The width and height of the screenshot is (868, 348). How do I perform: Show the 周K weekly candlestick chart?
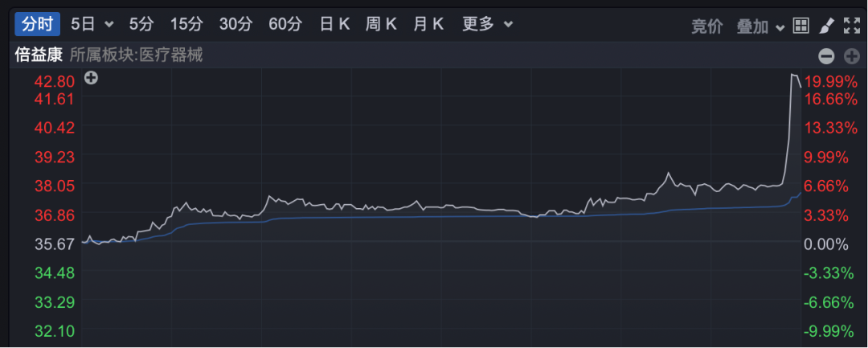381,24
